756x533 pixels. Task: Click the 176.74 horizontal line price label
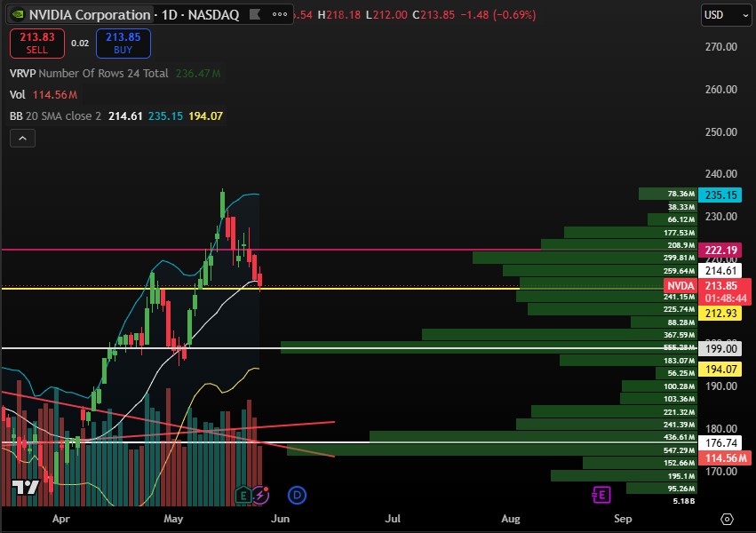click(x=720, y=443)
